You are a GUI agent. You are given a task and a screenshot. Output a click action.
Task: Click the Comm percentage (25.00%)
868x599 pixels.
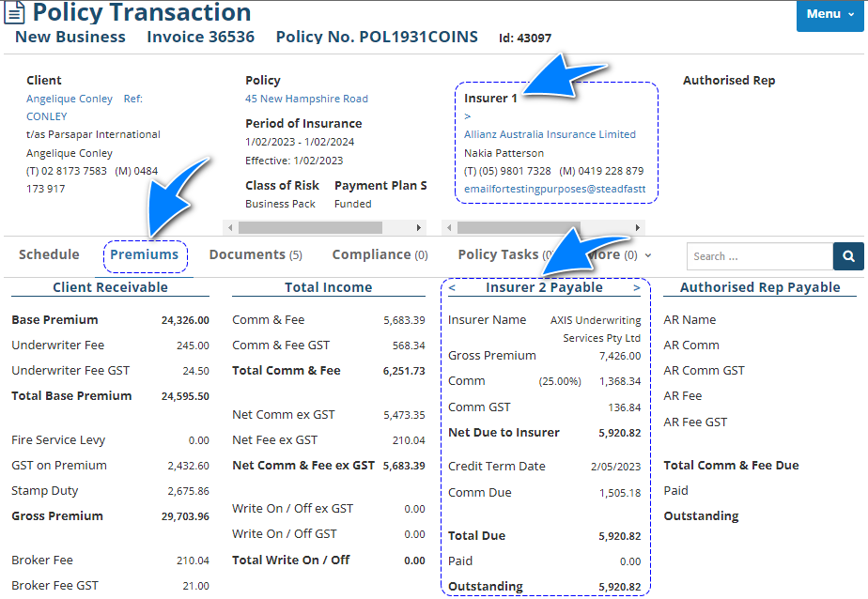pyautogui.click(x=560, y=381)
